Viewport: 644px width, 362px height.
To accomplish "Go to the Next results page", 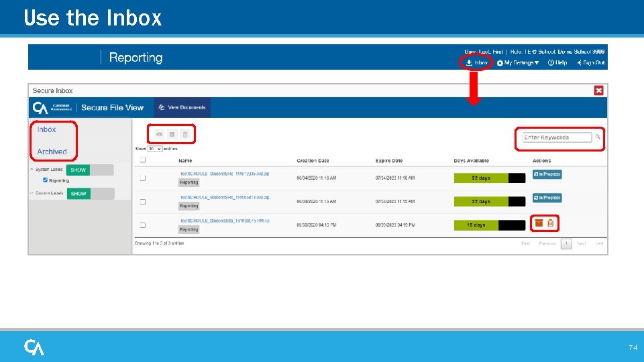I will tap(582, 243).
